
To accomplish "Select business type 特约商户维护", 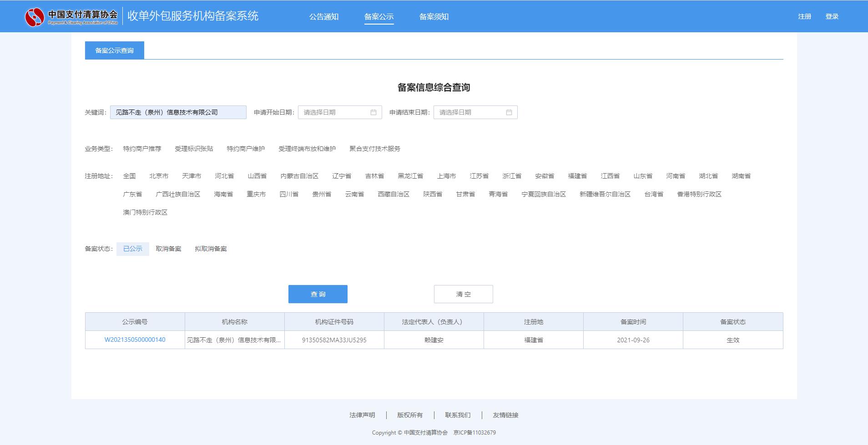I will point(246,149).
